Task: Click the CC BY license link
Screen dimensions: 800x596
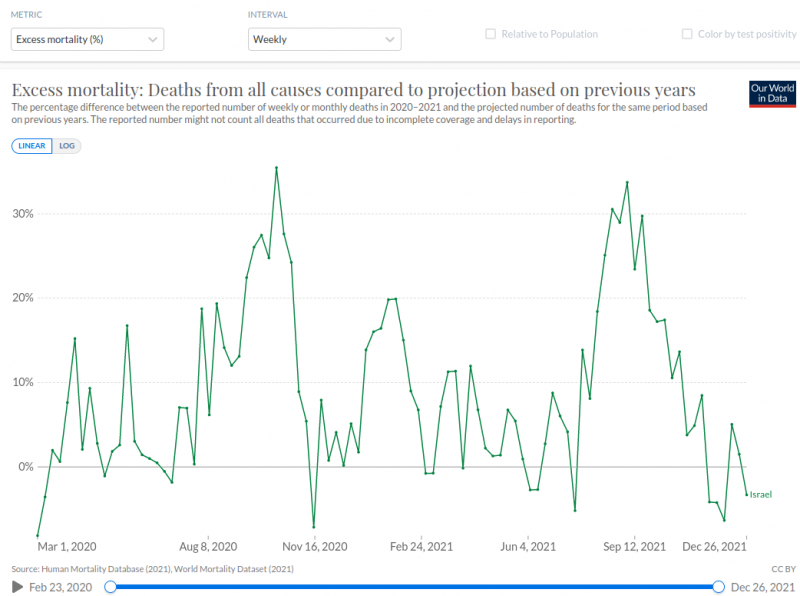Action: click(x=783, y=569)
